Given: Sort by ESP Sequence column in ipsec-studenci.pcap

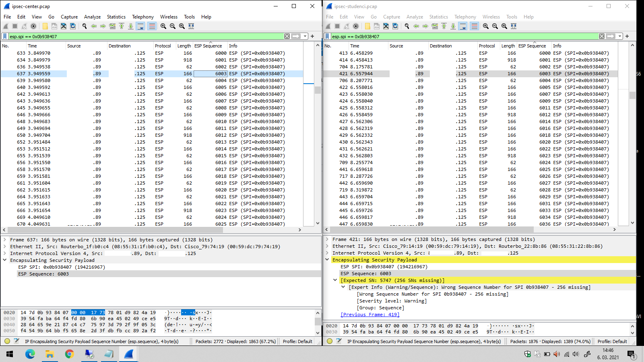Looking at the screenshot, I should 532,46.
